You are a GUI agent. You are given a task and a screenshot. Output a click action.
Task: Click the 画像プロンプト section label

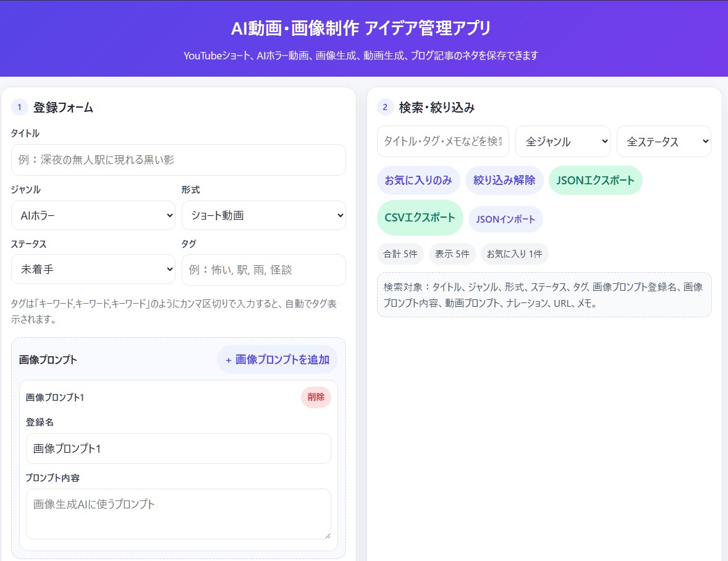point(48,360)
